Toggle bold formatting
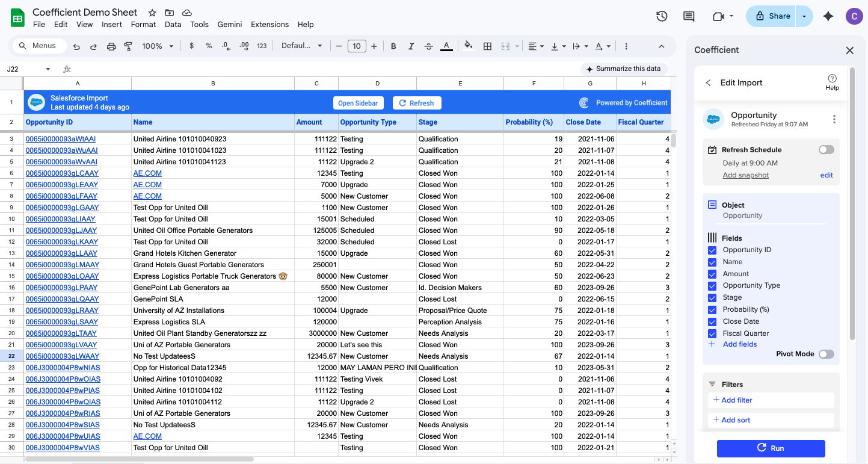 tap(393, 46)
